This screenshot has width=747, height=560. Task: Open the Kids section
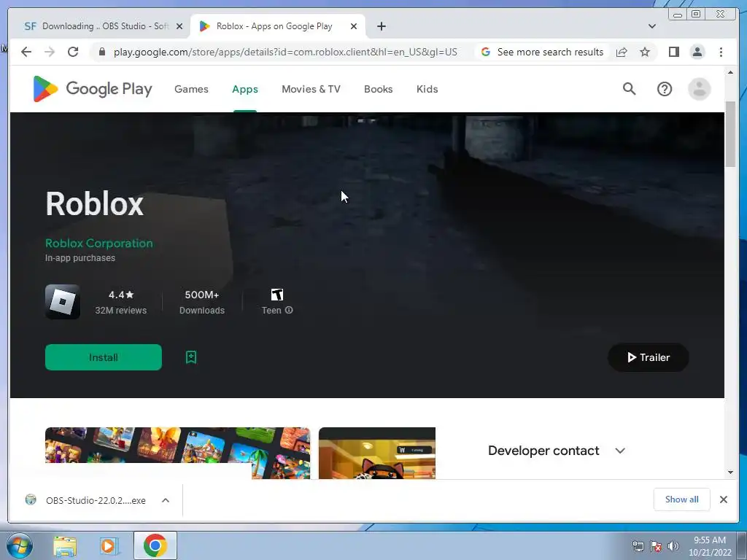point(427,89)
